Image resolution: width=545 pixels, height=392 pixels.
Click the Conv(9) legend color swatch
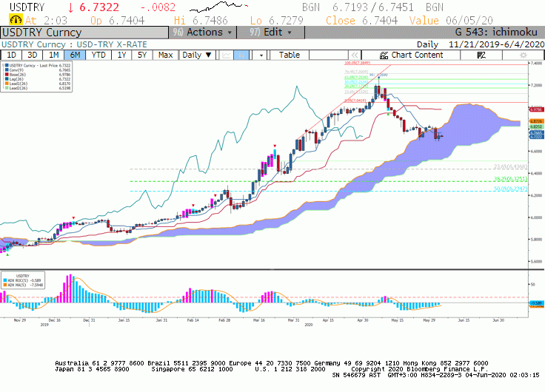[7, 70]
